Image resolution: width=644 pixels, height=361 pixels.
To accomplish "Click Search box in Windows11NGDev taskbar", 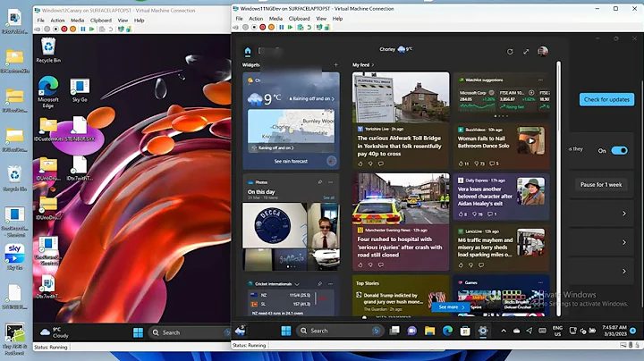I will pyautogui.click(x=340, y=331).
